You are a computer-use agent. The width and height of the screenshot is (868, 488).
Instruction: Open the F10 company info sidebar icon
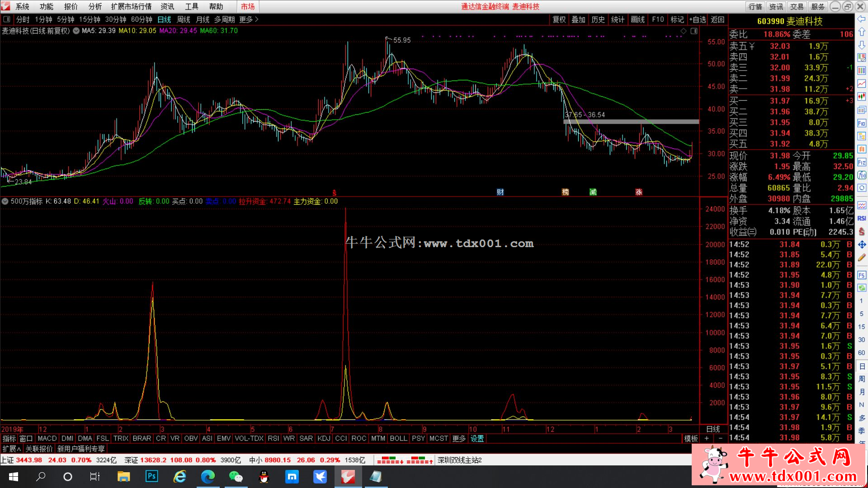tap(862, 123)
